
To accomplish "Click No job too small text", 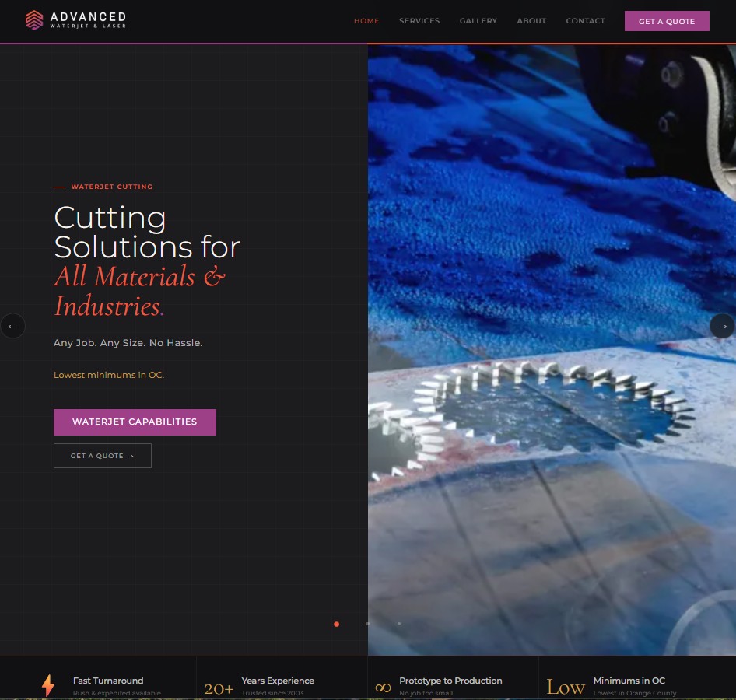I will pyautogui.click(x=426, y=693).
